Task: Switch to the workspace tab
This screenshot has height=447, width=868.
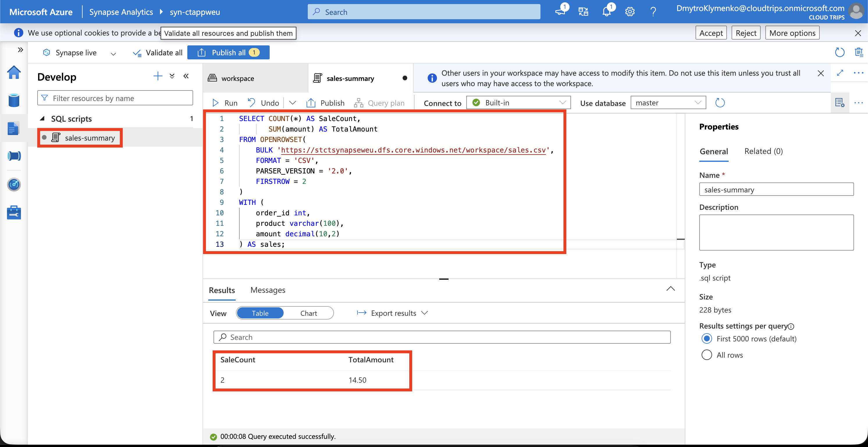Action: (255, 78)
